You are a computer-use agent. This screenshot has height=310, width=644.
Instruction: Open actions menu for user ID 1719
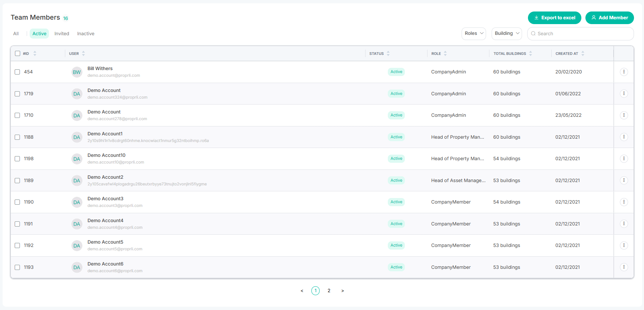(624, 93)
